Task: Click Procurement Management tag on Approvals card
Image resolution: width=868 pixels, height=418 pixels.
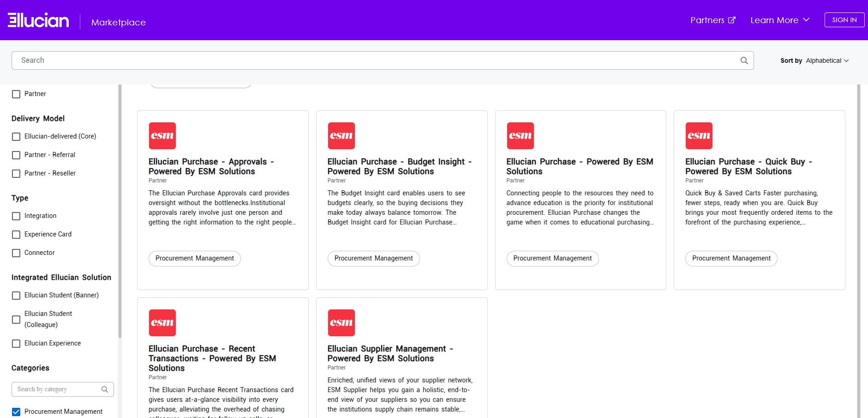Action: pyautogui.click(x=195, y=259)
